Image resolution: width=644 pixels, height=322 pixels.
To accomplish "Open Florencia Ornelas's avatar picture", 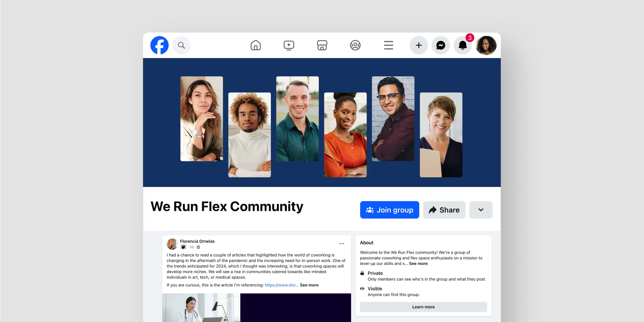I will click(172, 244).
